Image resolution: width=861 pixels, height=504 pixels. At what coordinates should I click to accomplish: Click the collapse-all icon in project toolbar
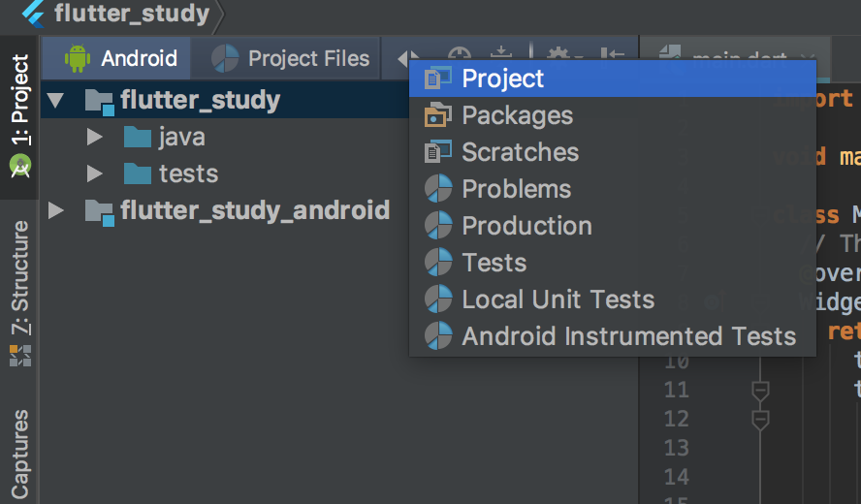(x=612, y=54)
